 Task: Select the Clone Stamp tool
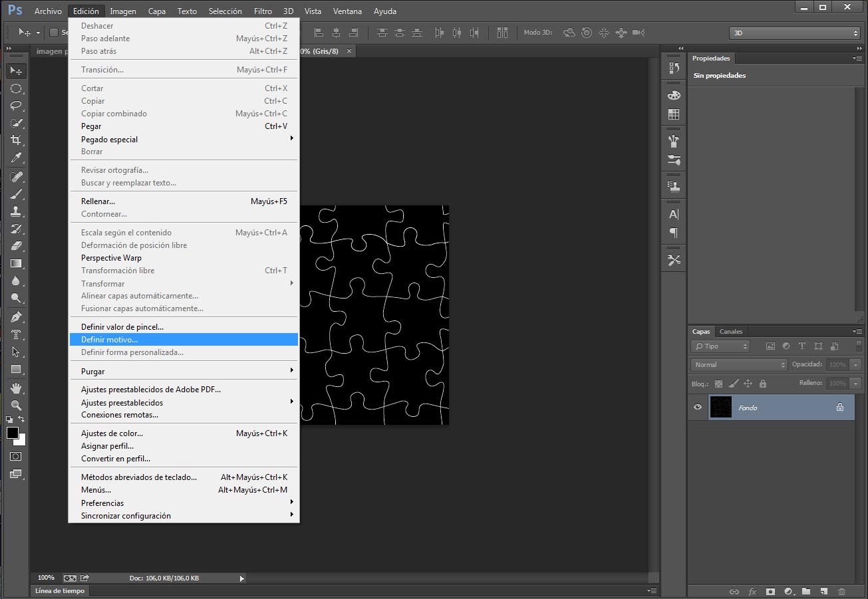coord(15,211)
